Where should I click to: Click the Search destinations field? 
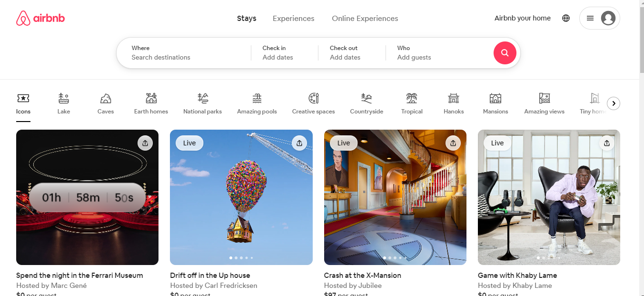(x=184, y=53)
